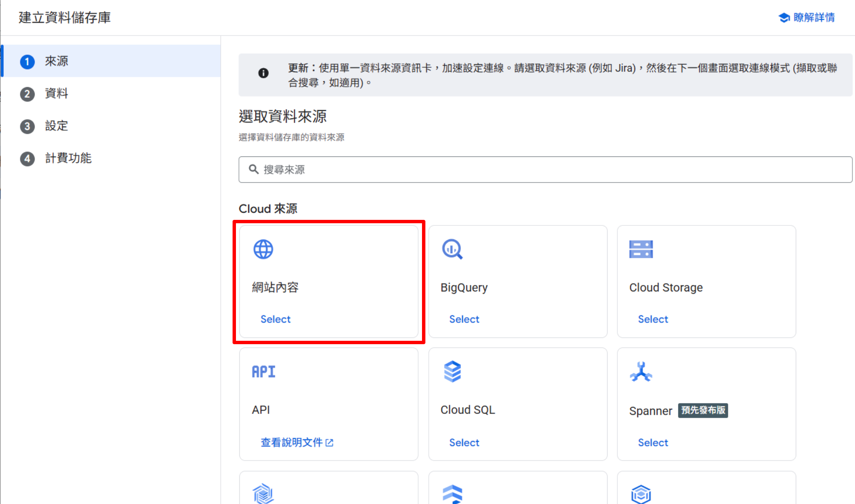Open 查看說明文件 for API
Screen dimensions: 855x504
297,443
